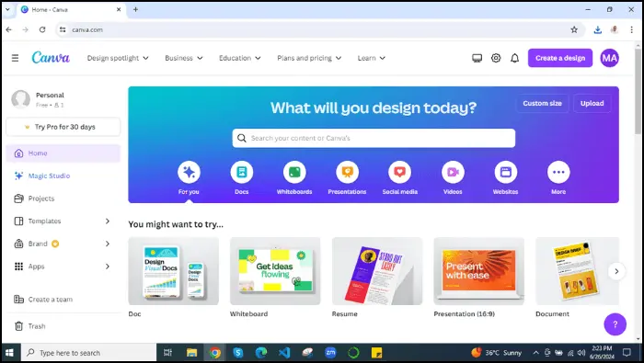Image resolution: width=644 pixels, height=363 pixels.
Task: Open File Explorer from taskbar
Action: 191,353
